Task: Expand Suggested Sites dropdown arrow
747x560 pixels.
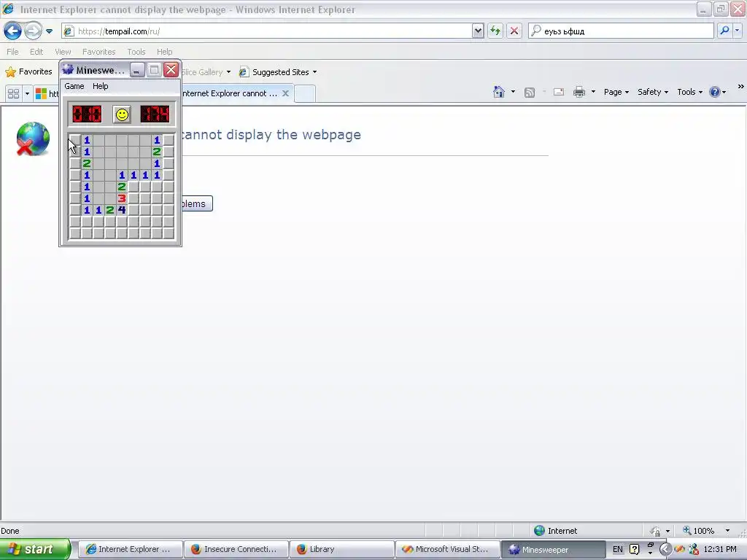Action: 314,72
